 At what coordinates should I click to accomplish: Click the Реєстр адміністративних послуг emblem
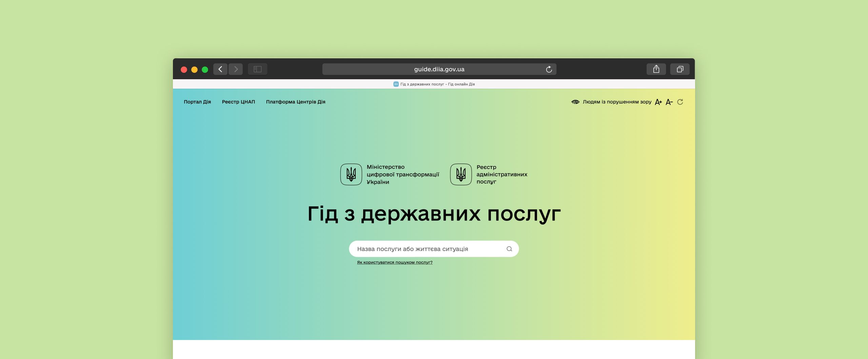(461, 174)
